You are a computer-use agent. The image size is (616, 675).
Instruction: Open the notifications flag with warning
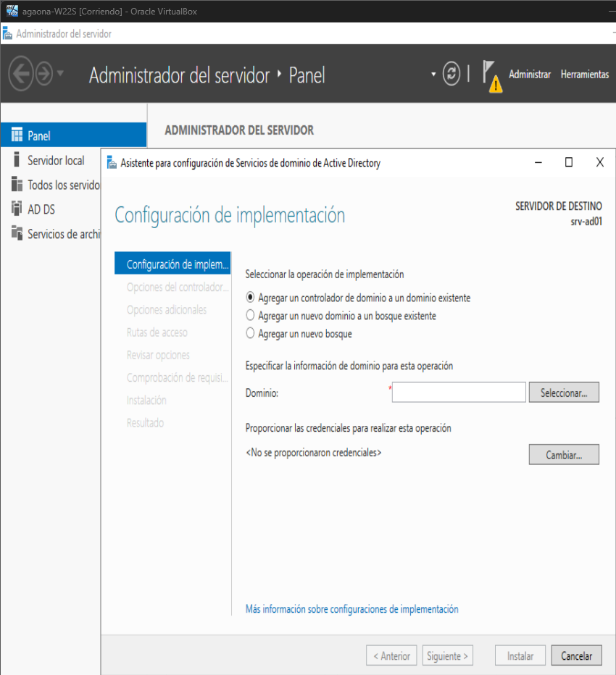point(491,76)
